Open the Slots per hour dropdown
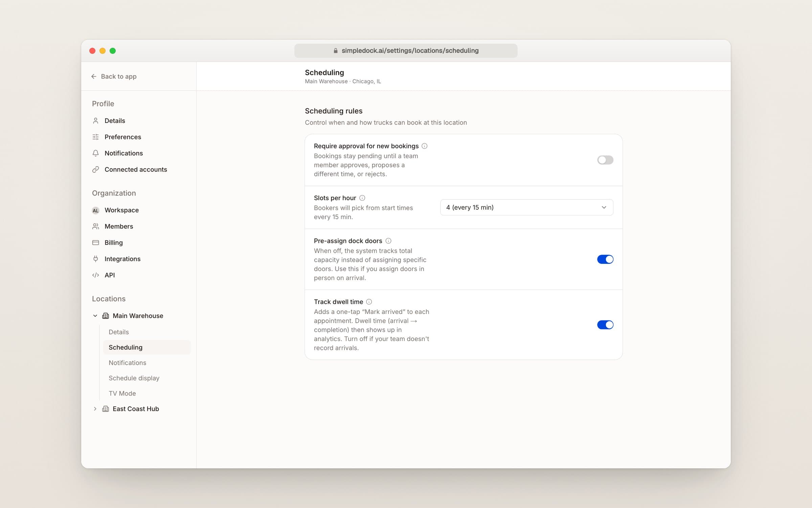 click(526, 207)
